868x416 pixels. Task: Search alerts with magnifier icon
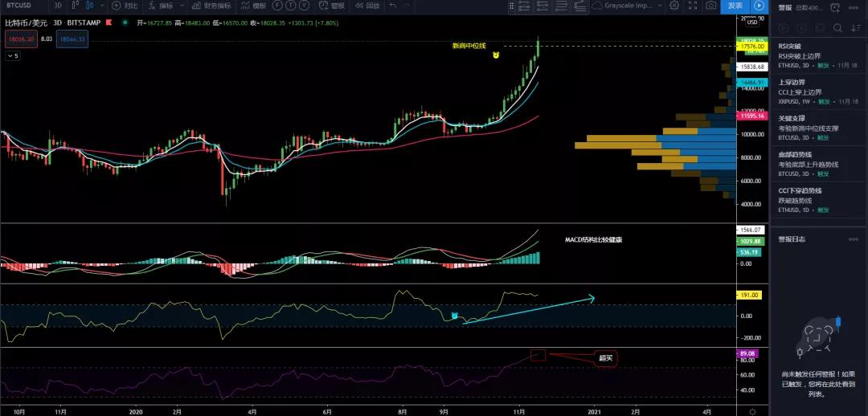coord(838,28)
